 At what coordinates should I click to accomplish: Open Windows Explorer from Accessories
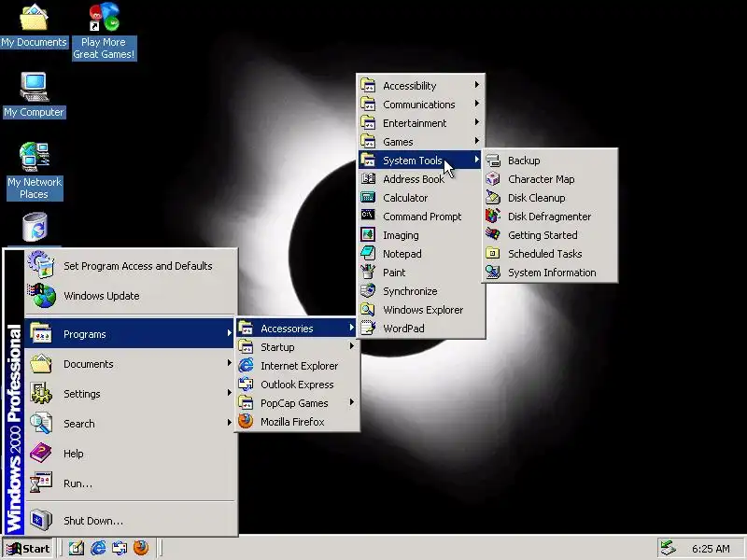419,310
